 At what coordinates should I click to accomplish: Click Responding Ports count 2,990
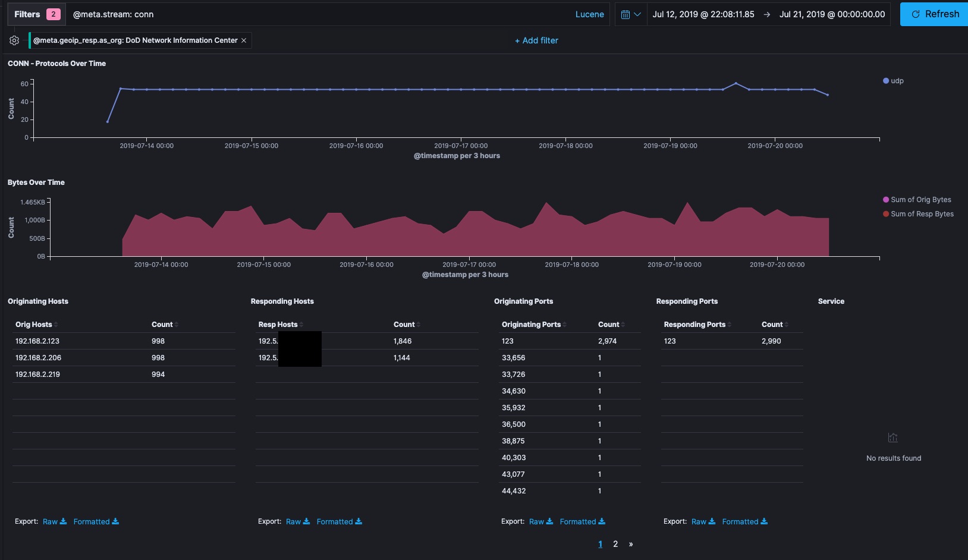pos(771,341)
